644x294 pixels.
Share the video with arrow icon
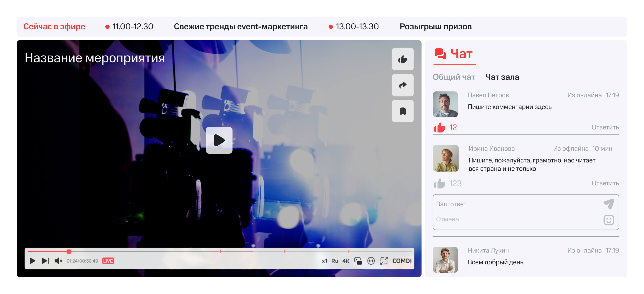pyautogui.click(x=402, y=85)
